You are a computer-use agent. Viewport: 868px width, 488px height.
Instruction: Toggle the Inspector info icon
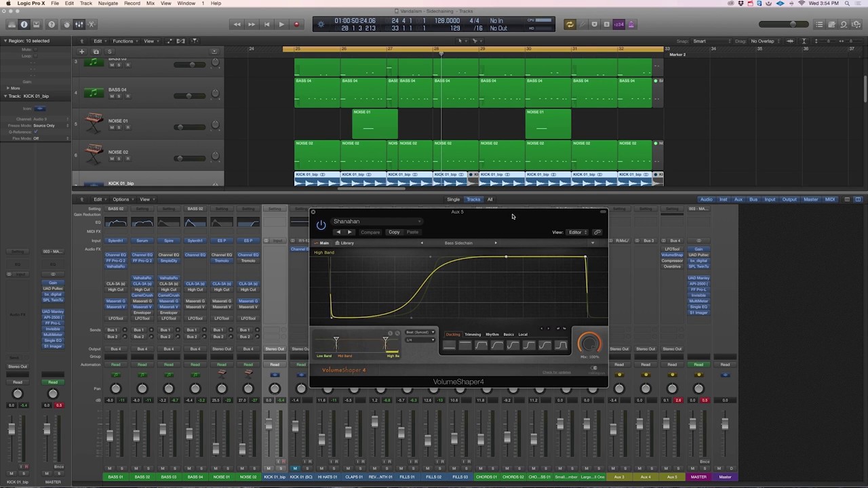coord(24,24)
